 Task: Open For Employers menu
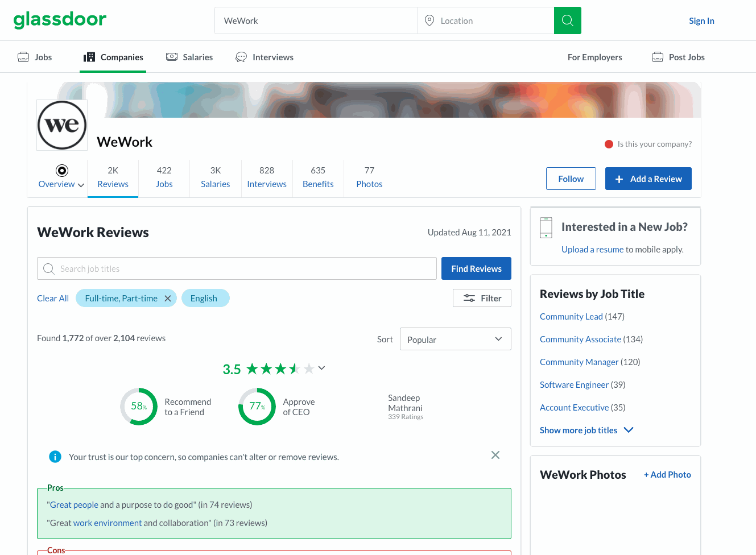pyautogui.click(x=594, y=57)
